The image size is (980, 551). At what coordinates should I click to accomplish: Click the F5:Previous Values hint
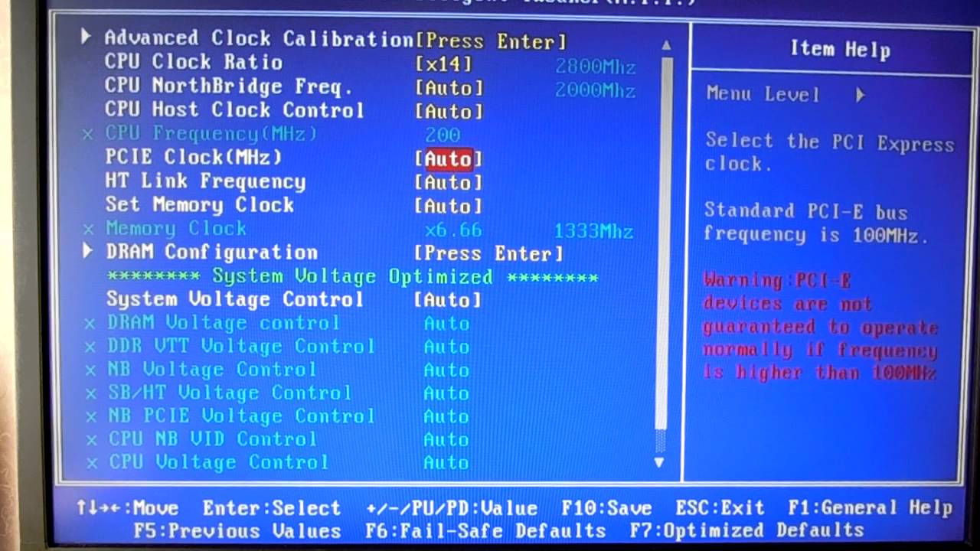[237, 531]
